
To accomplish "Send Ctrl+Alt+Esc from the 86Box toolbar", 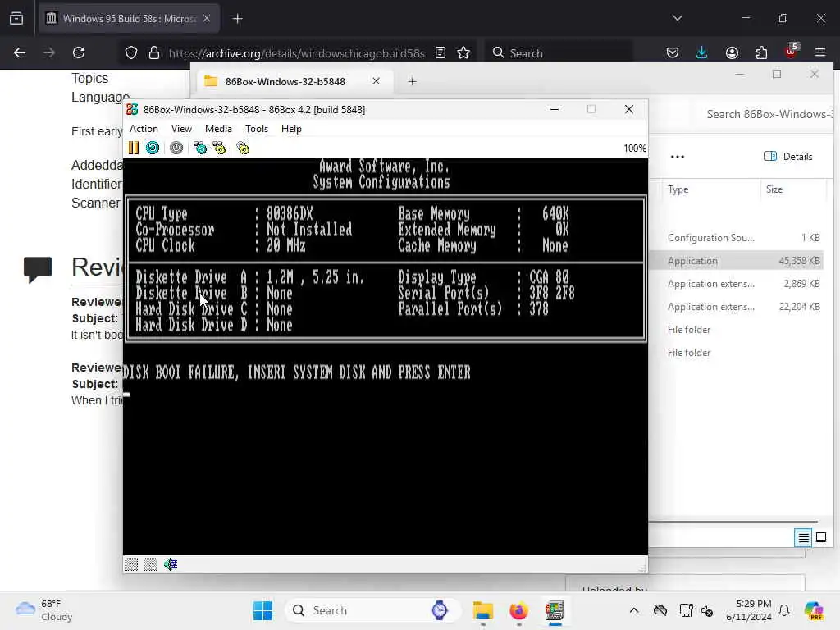I will (x=219, y=148).
